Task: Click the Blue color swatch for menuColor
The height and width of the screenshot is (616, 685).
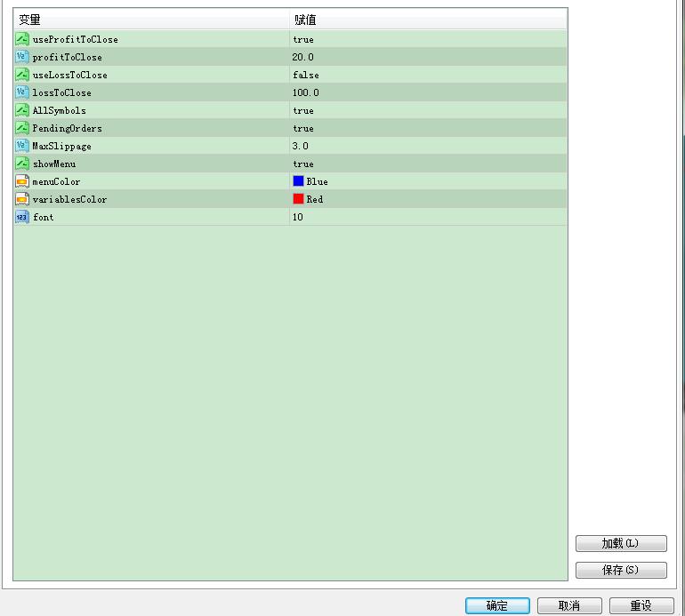Action: (299, 181)
